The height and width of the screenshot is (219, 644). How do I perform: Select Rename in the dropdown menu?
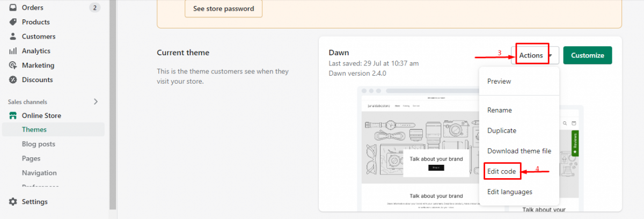point(500,110)
